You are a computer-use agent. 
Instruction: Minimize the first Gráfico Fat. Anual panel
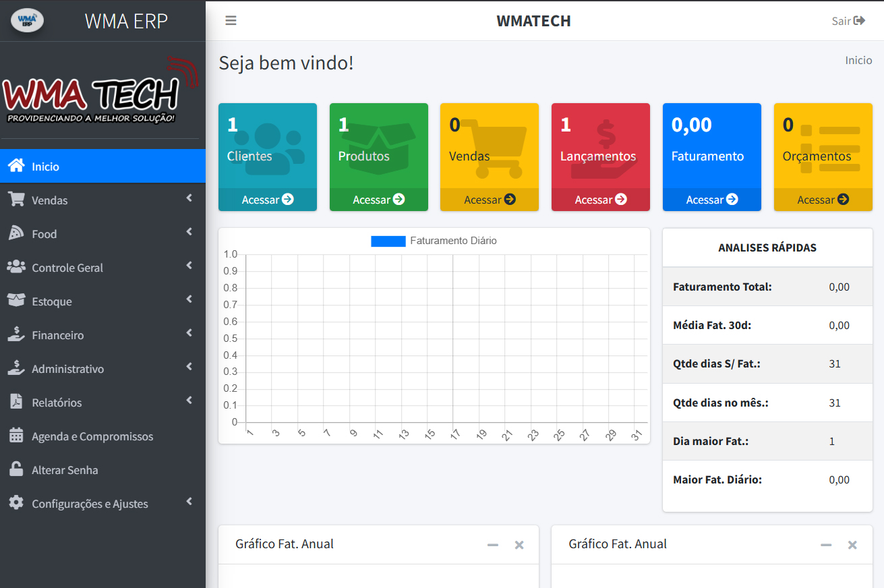pyautogui.click(x=493, y=545)
